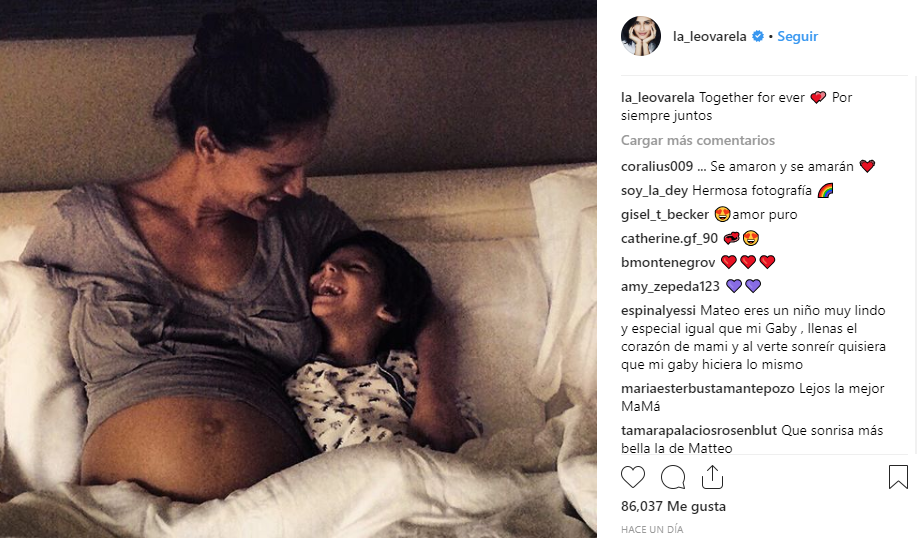Image resolution: width=917 pixels, height=538 pixels.
Task: View the 86,037 Me gusta likes list
Action: point(673,506)
